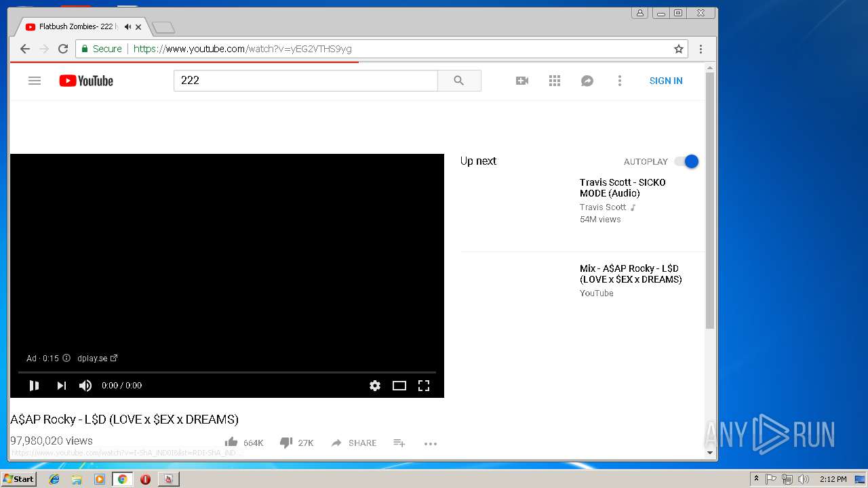868x488 pixels.
Task: Skip to next video
Action: (61, 386)
